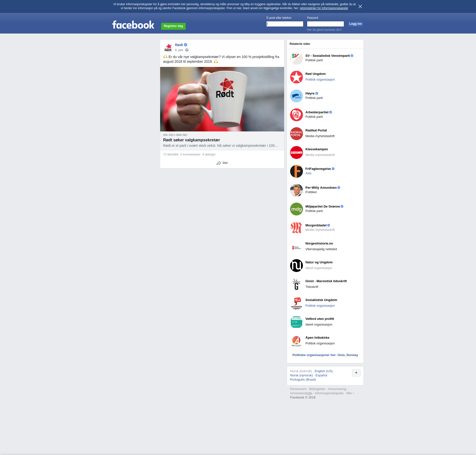Focus the E-post eller telefon field

pyautogui.click(x=285, y=24)
